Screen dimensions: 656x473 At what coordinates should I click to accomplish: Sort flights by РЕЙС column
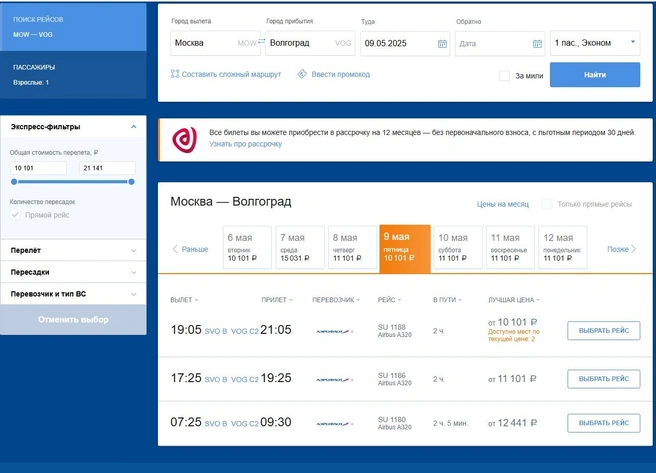click(x=389, y=300)
